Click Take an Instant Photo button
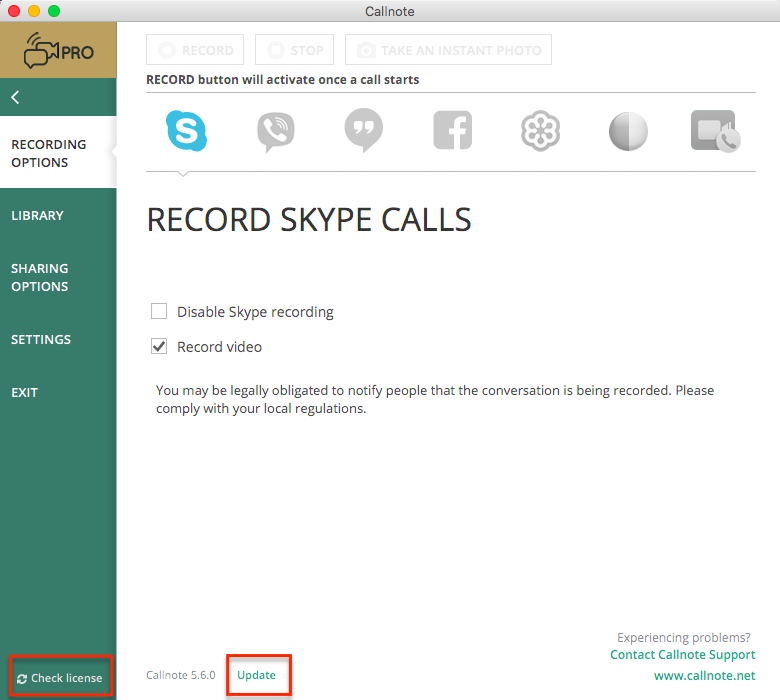Viewport: 780px width, 700px height. tap(448, 50)
